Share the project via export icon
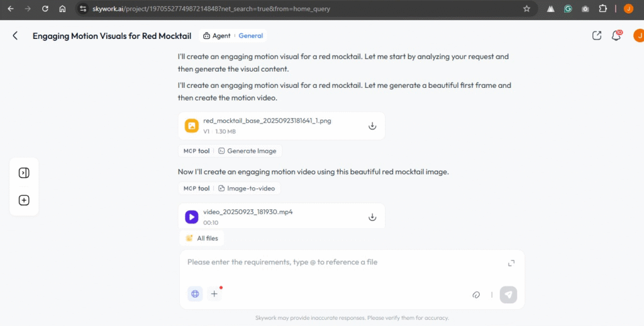This screenshot has height=326, width=644. coord(597,36)
